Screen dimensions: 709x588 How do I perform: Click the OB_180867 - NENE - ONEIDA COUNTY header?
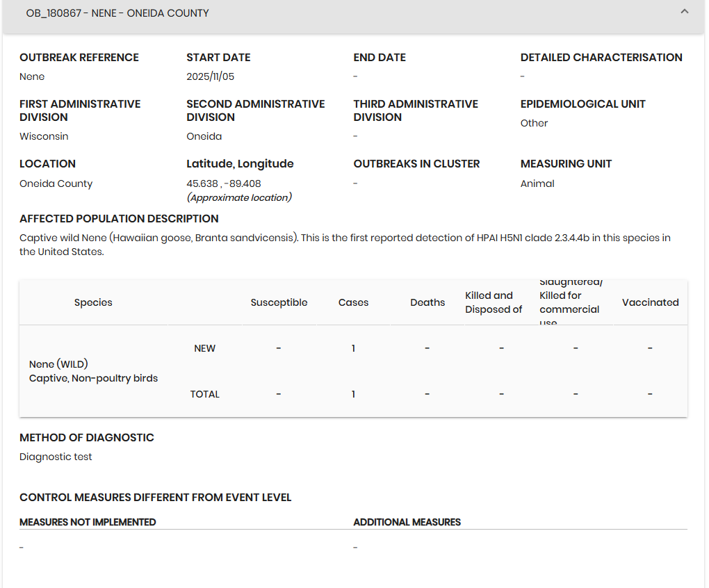point(117,13)
